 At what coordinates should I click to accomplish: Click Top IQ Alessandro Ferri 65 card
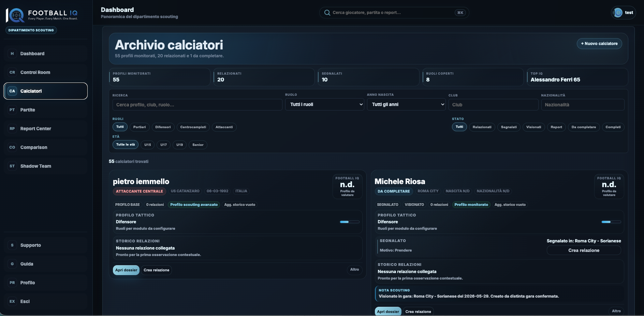point(577,77)
